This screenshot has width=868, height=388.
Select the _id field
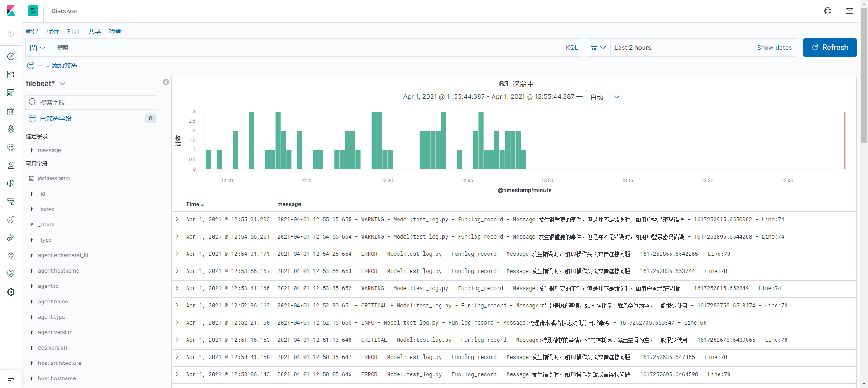[x=42, y=194]
